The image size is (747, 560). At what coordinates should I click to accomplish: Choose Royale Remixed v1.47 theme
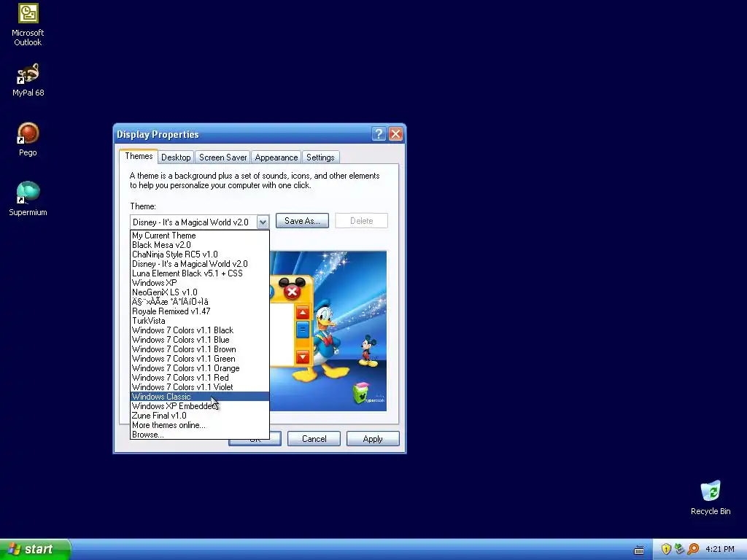pos(200,311)
